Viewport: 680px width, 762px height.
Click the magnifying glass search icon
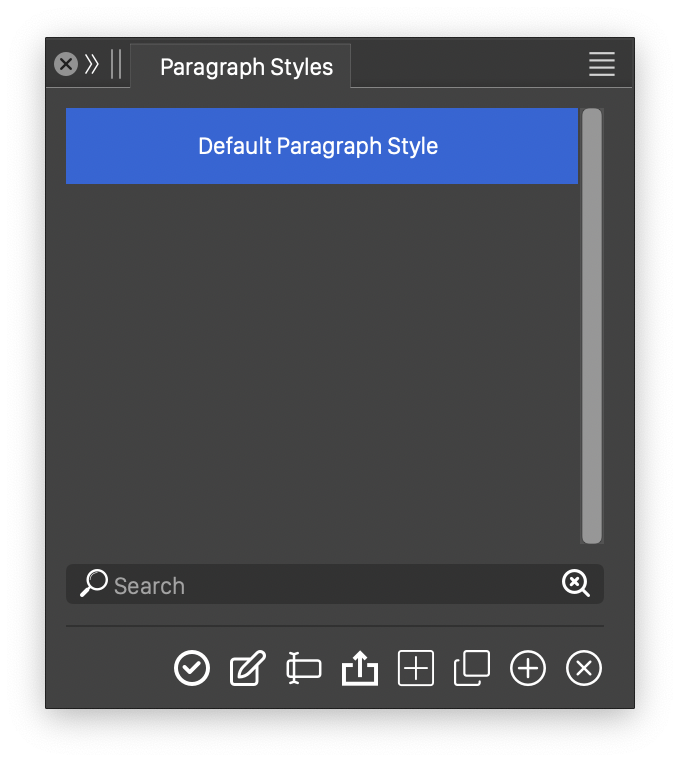click(x=93, y=584)
